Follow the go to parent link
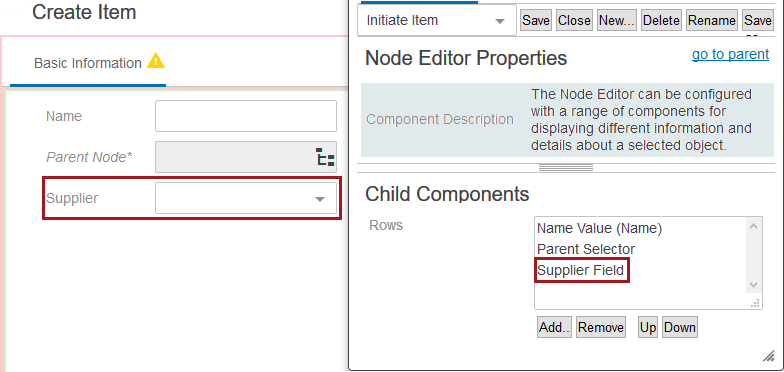 point(730,54)
